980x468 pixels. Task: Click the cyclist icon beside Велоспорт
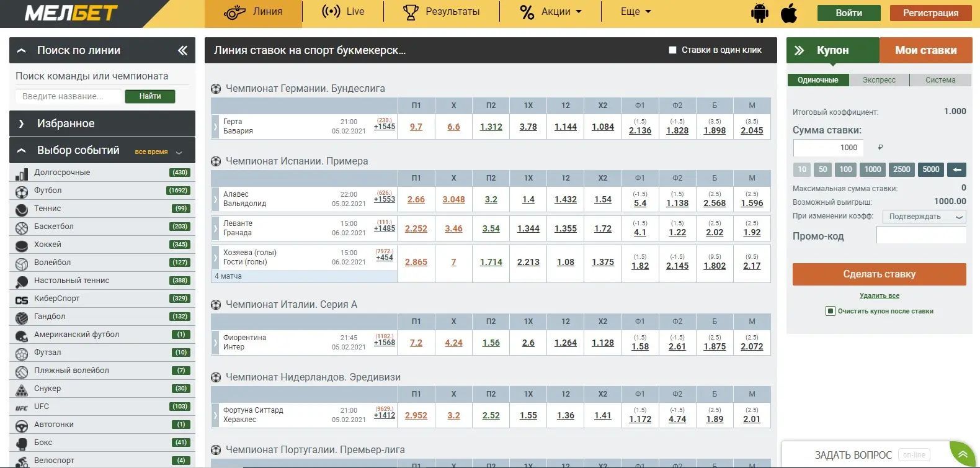tap(22, 461)
